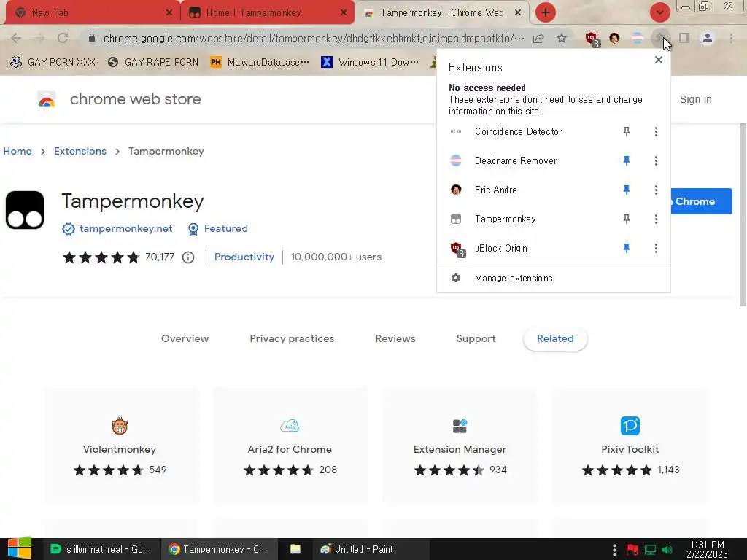Screen dimensions: 747x560
Task: Pin the Tampermonkey extension to toolbar
Action: [627, 219]
